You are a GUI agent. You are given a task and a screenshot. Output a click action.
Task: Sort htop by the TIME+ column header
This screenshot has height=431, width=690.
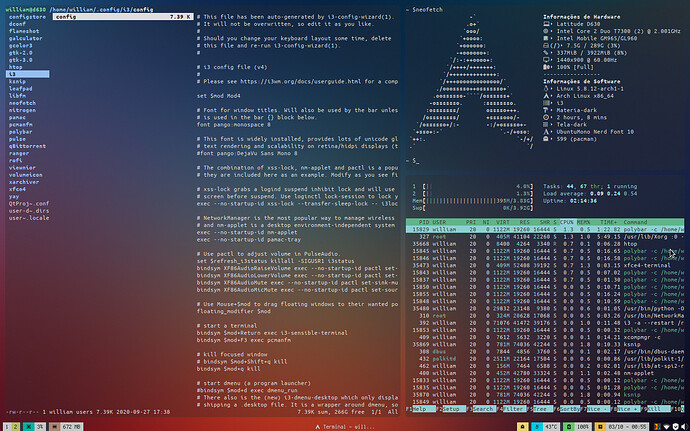tap(608, 222)
